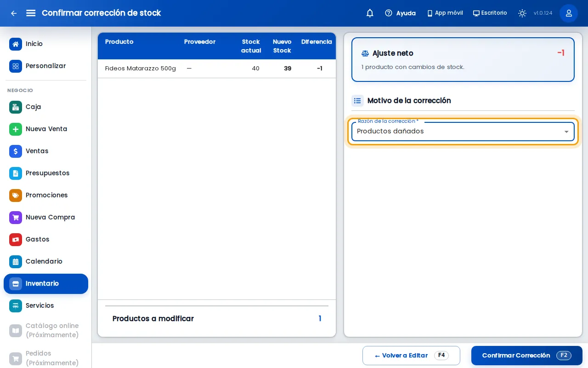Open Escritorio link

click(x=490, y=13)
